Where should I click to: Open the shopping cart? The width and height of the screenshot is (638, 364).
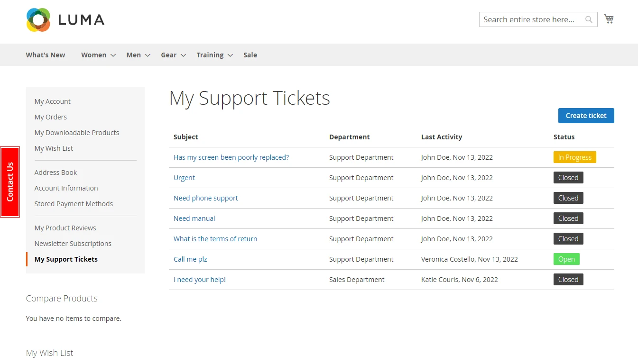[x=609, y=19]
